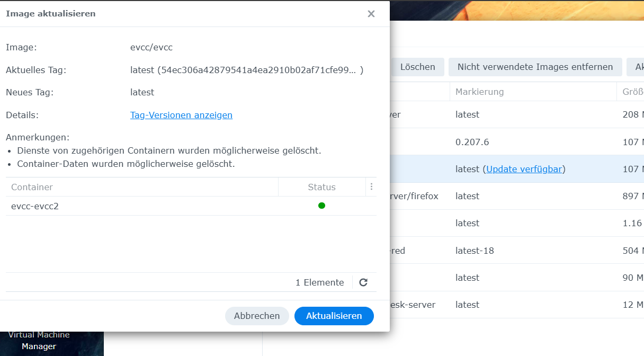
Task: Click the refresh icon beside 1 Elemente
Action: click(x=363, y=282)
